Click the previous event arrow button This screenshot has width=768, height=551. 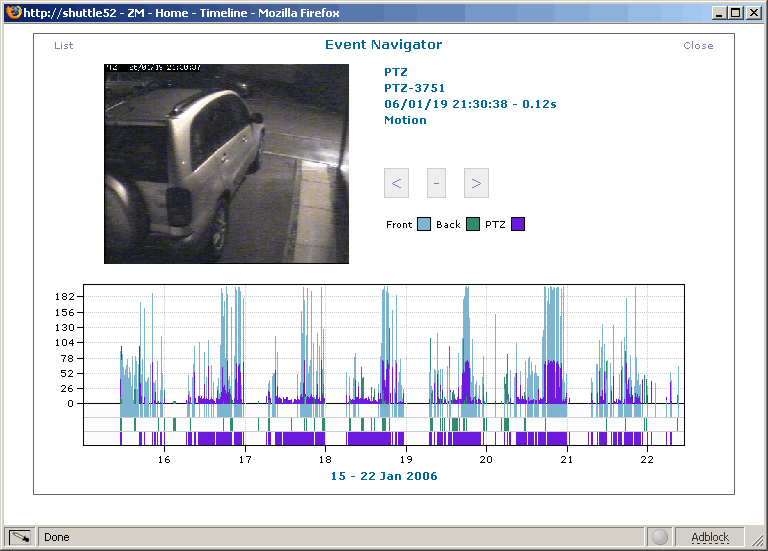pyautogui.click(x=397, y=183)
